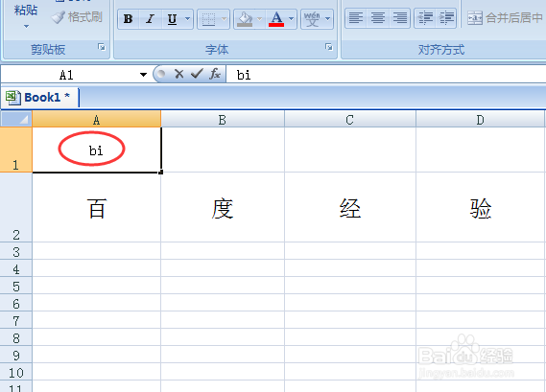Click the fill color bucket icon

pos(245,19)
